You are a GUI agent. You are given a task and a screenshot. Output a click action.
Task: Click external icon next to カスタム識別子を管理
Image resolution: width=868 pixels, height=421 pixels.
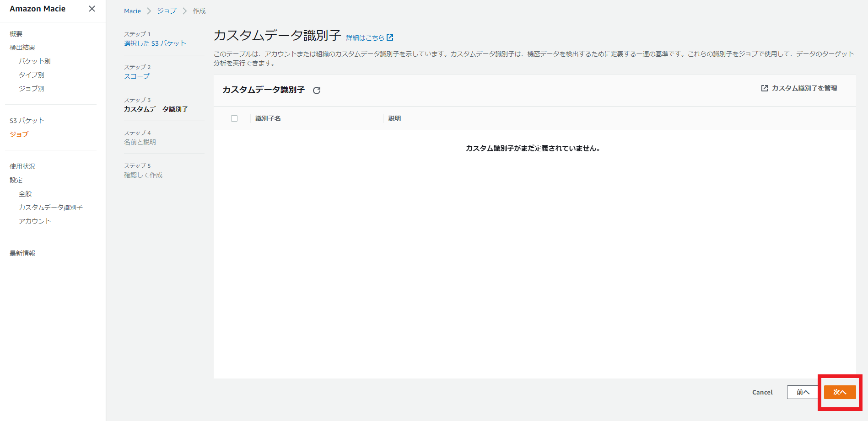[x=764, y=88]
